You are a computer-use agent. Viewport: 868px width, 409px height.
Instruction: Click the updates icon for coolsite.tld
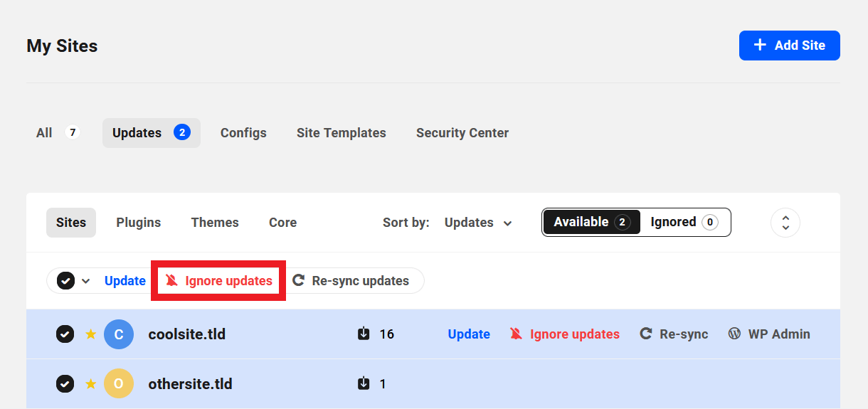(x=364, y=334)
